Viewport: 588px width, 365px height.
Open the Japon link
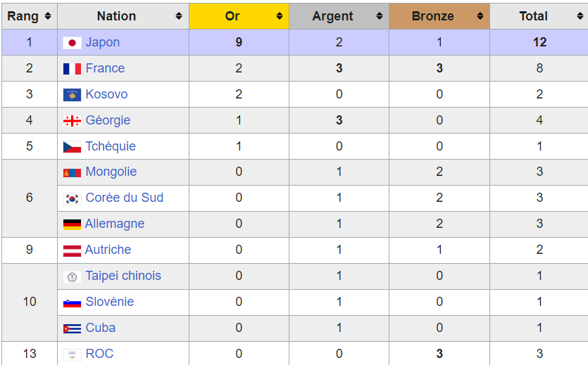103,42
